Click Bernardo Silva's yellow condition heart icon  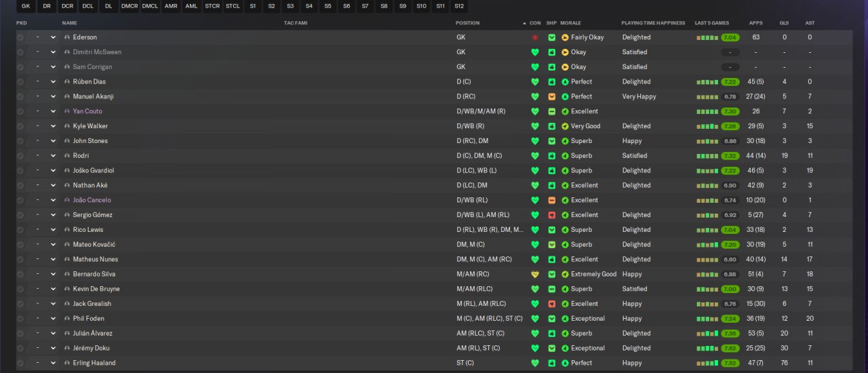point(535,274)
